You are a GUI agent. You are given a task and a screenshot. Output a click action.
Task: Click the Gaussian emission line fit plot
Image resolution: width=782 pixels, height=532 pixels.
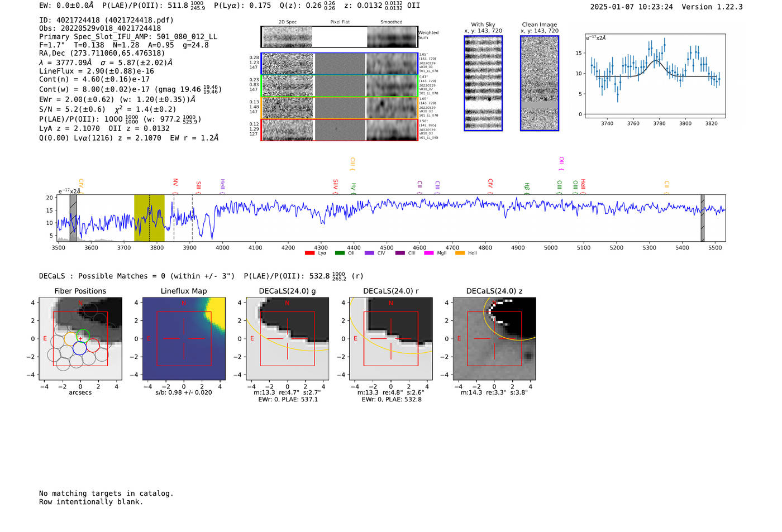[655, 76]
